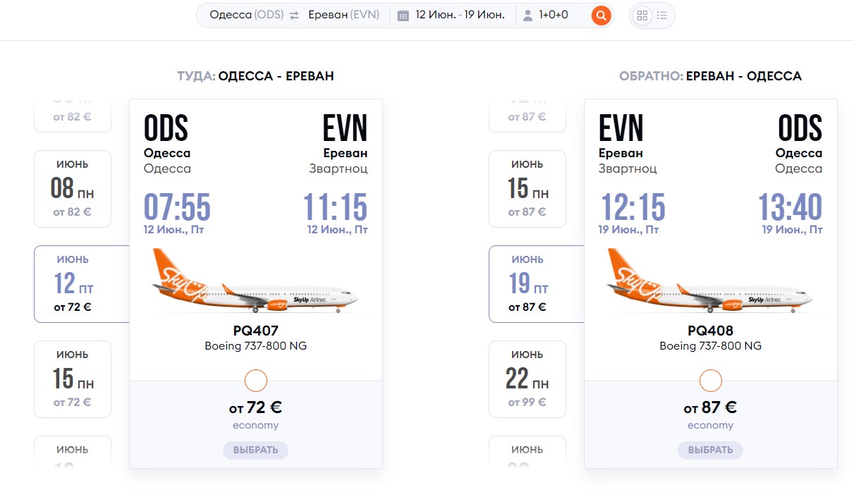Expand the 1+0+0 passengers selector
This screenshot has height=504, width=854.
click(554, 16)
